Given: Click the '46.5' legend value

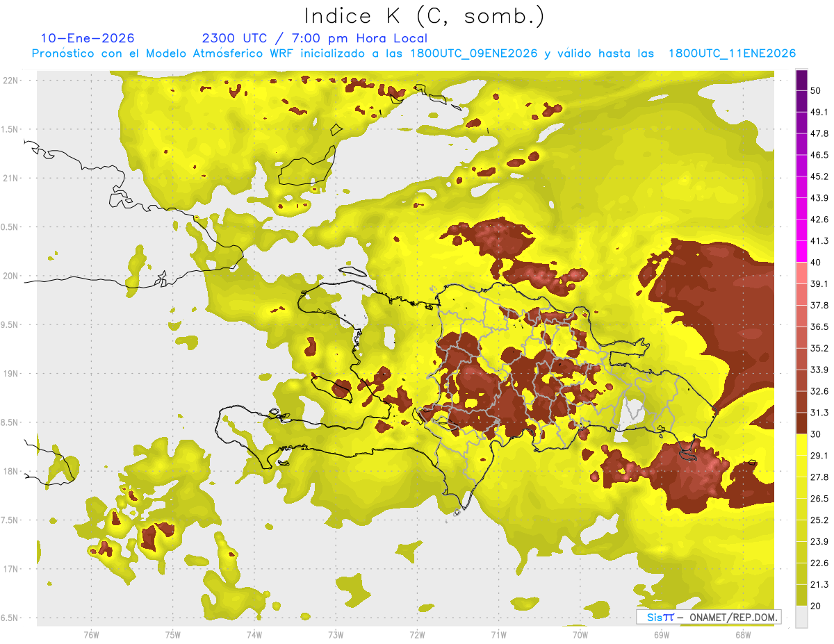Looking at the screenshot, I should point(819,155).
